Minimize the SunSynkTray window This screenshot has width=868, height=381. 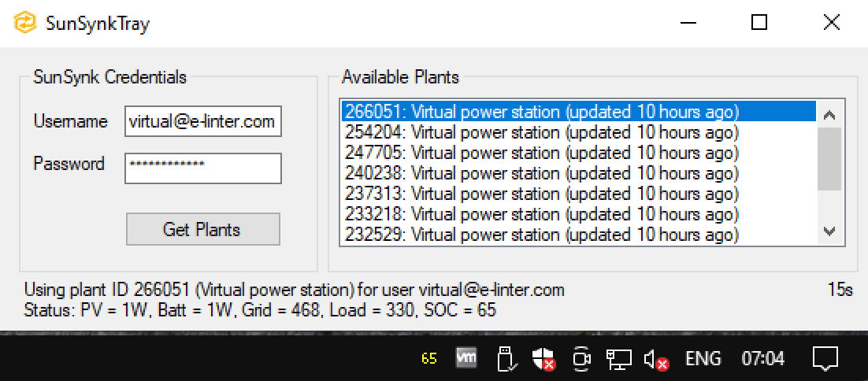(688, 23)
